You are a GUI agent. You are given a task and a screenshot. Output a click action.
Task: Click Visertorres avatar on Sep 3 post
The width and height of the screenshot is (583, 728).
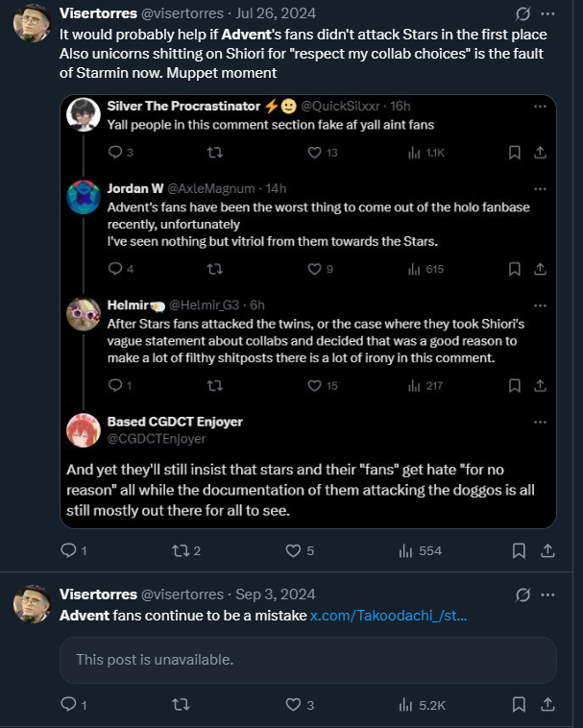(32, 604)
